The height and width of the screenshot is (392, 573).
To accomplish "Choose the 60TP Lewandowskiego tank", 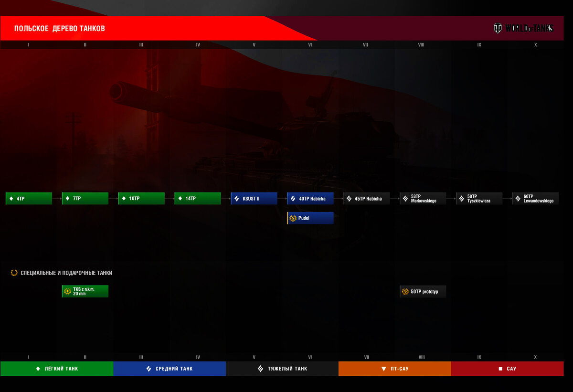I will pos(536,199).
